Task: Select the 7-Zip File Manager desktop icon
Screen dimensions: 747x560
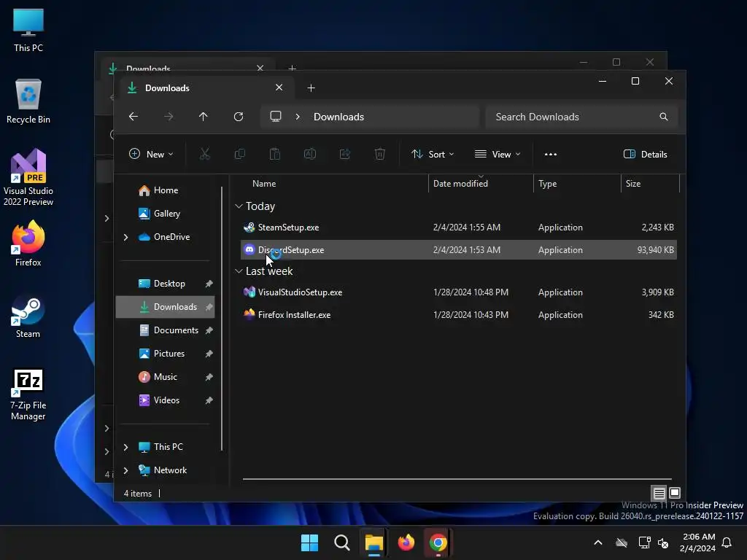Action: (28, 394)
